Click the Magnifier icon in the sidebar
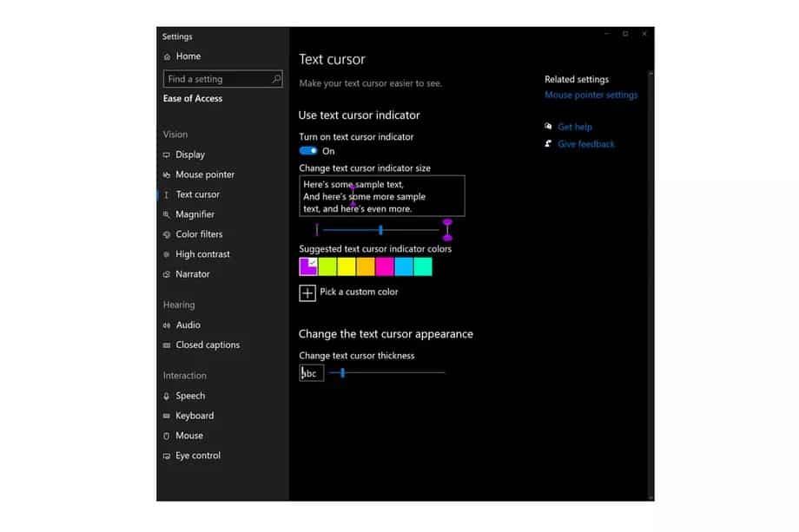 pos(167,214)
